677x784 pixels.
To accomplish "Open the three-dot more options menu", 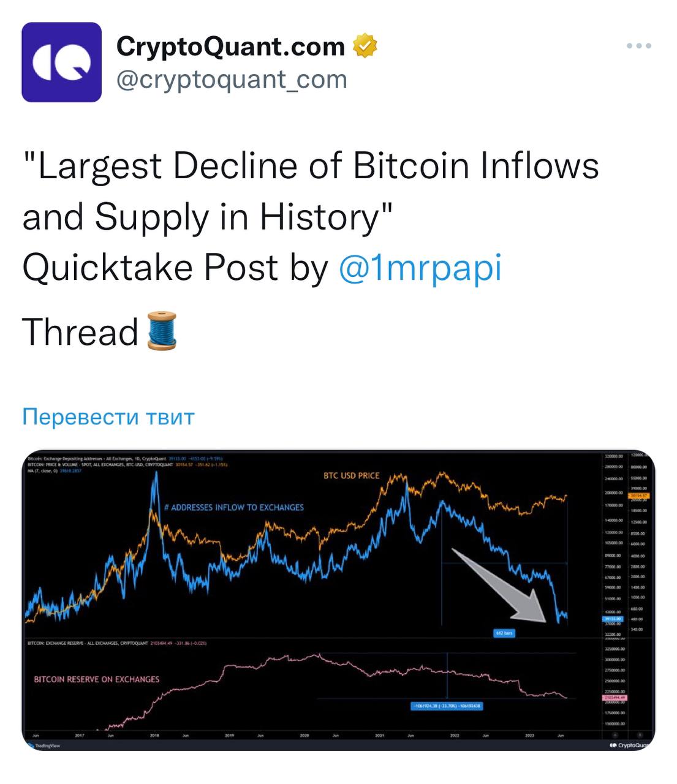I will click(x=639, y=46).
